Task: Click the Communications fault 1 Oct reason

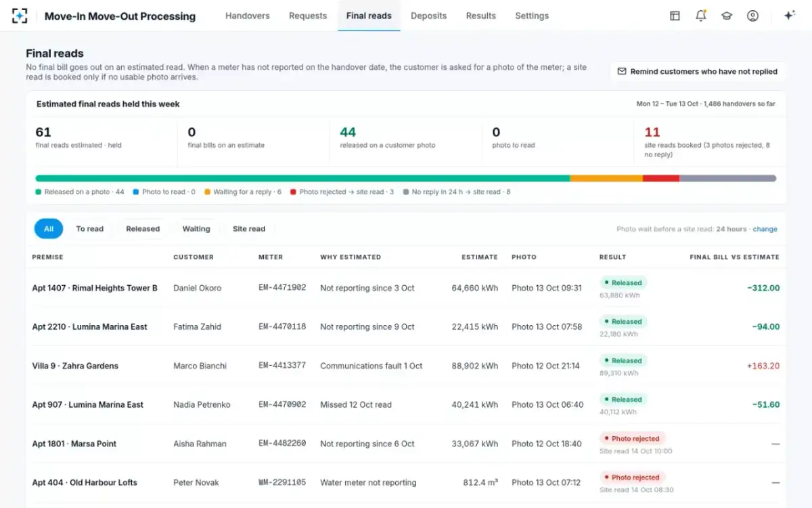Action: [371, 366]
